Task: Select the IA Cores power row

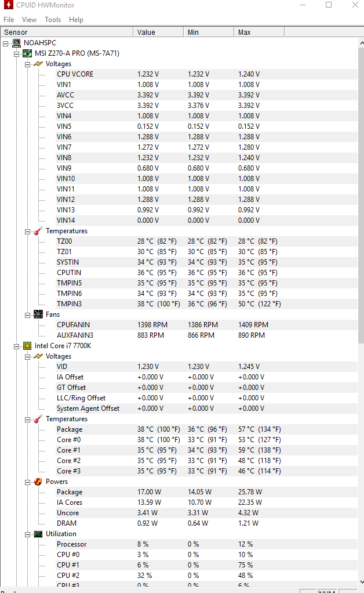Action: [x=206, y=502]
